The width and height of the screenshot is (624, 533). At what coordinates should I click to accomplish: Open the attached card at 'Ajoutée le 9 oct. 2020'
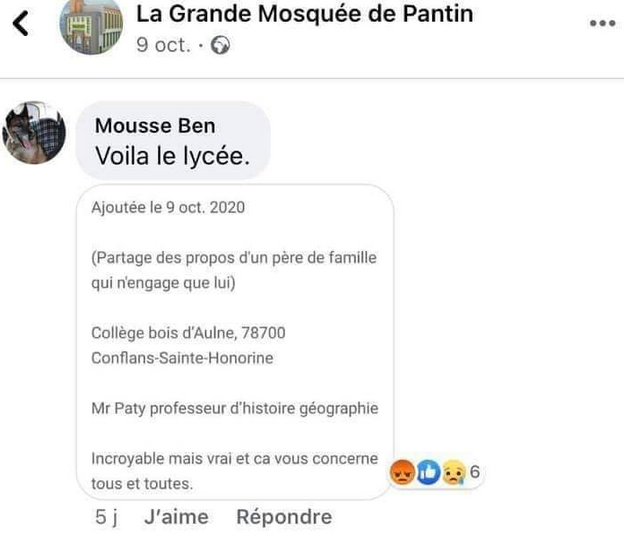tap(168, 209)
